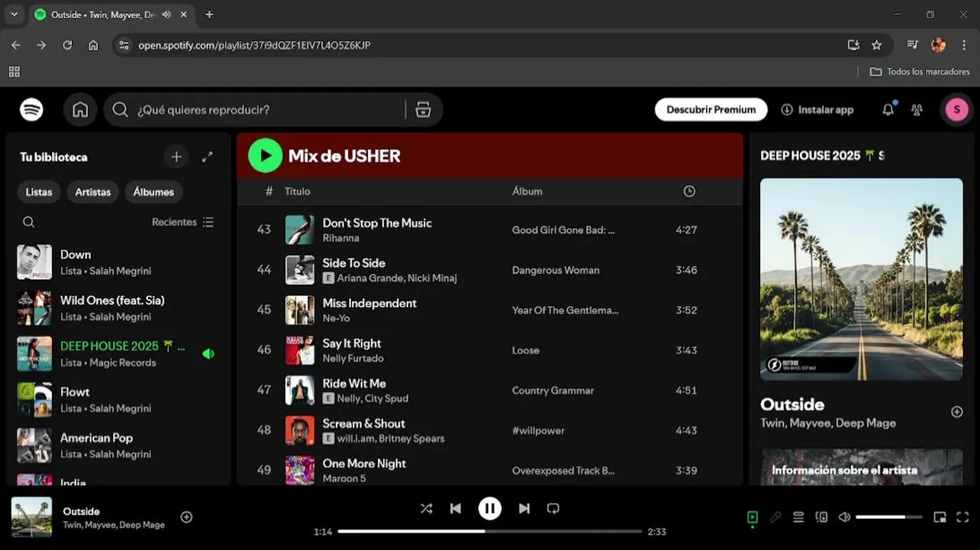The width and height of the screenshot is (980, 550).
Task: Open the play queue
Action: [x=798, y=517]
